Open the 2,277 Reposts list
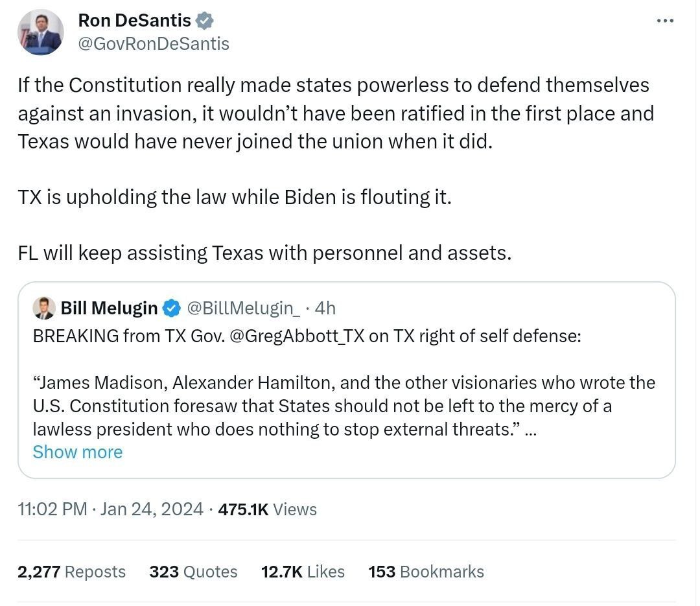The image size is (700, 606). click(x=71, y=572)
